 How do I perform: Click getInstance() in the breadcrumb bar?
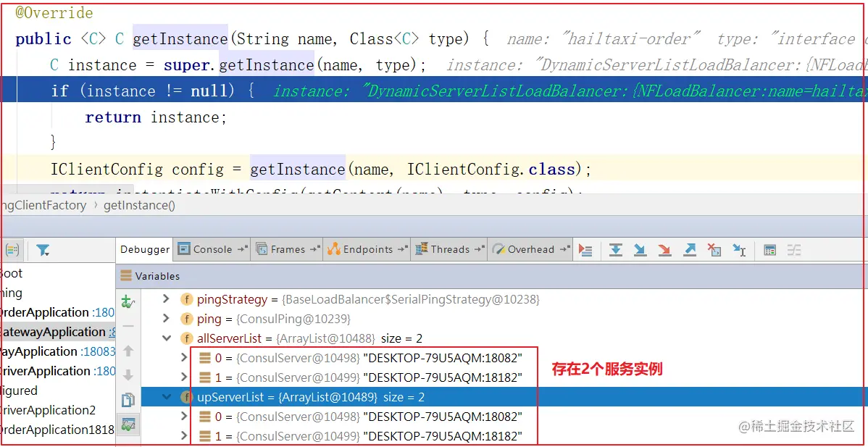[x=139, y=206]
